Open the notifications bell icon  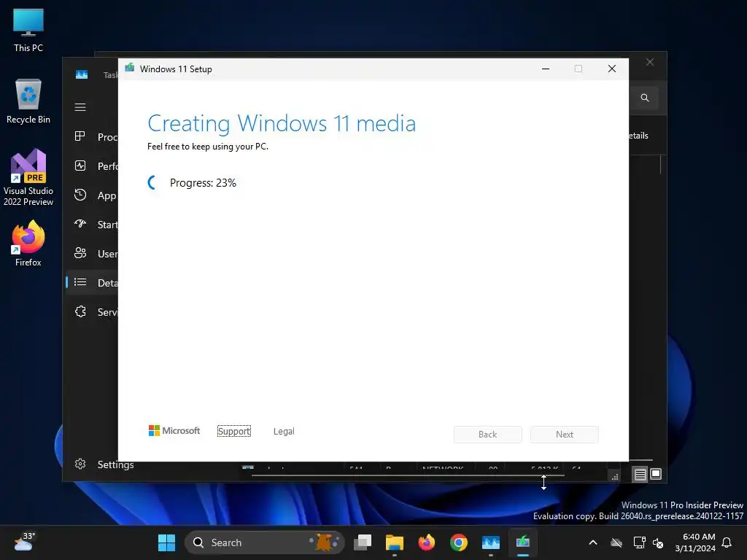pyautogui.click(x=727, y=542)
